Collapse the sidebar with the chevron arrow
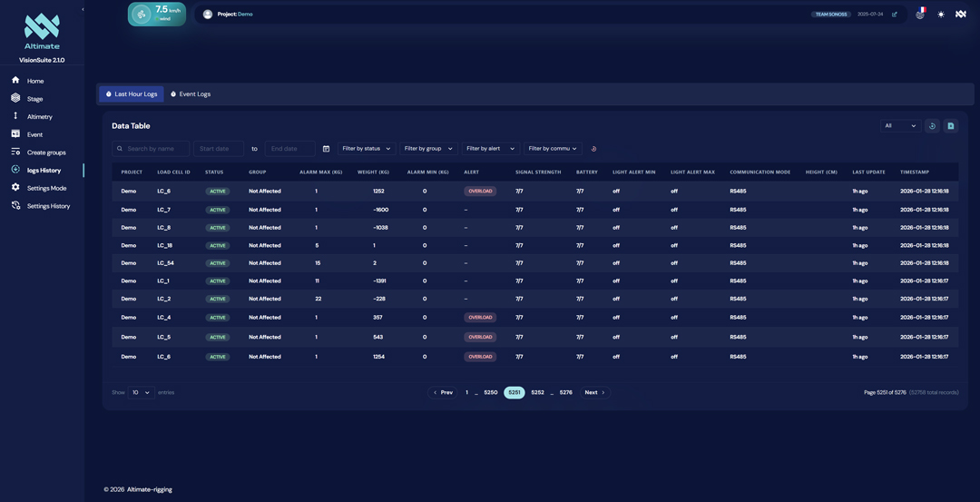This screenshot has height=502, width=980. (x=83, y=9)
